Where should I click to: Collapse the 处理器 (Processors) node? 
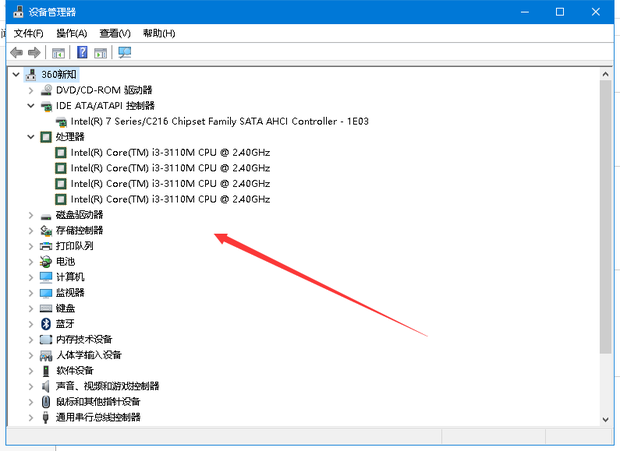pos(31,137)
